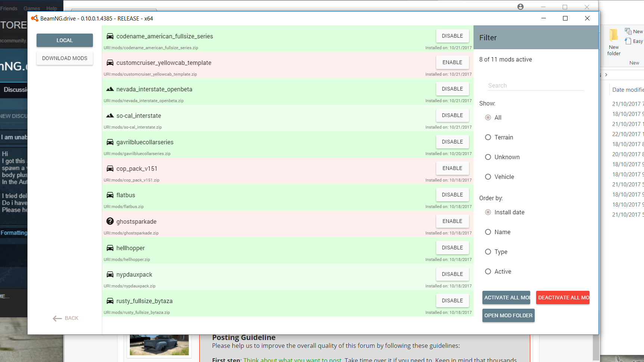Click the car icon next to cop_pack_v151
644x362 pixels.
pos(110,169)
